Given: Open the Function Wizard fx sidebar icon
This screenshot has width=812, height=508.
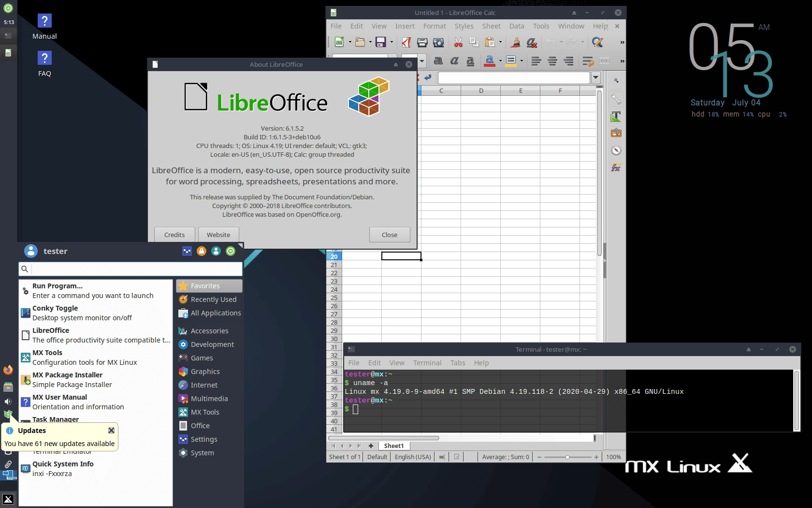Looking at the screenshot, I should coord(616,167).
